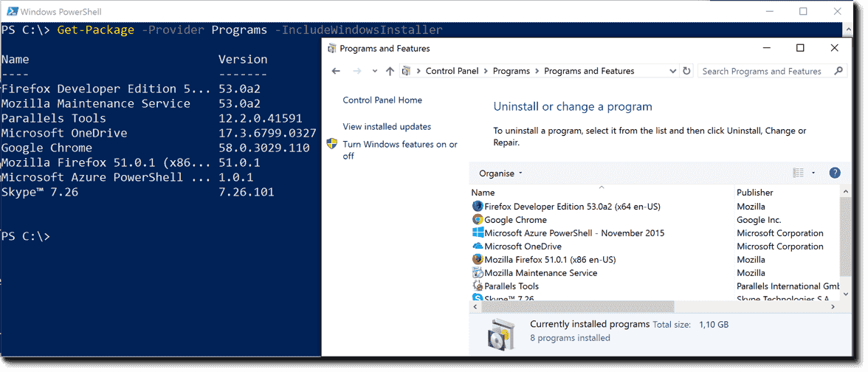The image size is (868, 372).
Task: Open the view options dropdown arrow
Action: pos(813,173)
